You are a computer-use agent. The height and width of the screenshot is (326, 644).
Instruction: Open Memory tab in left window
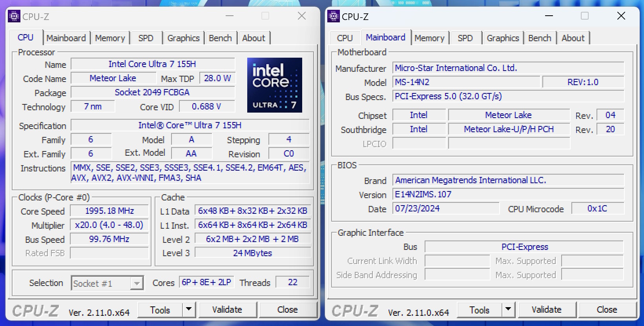(x=110, y=38)
